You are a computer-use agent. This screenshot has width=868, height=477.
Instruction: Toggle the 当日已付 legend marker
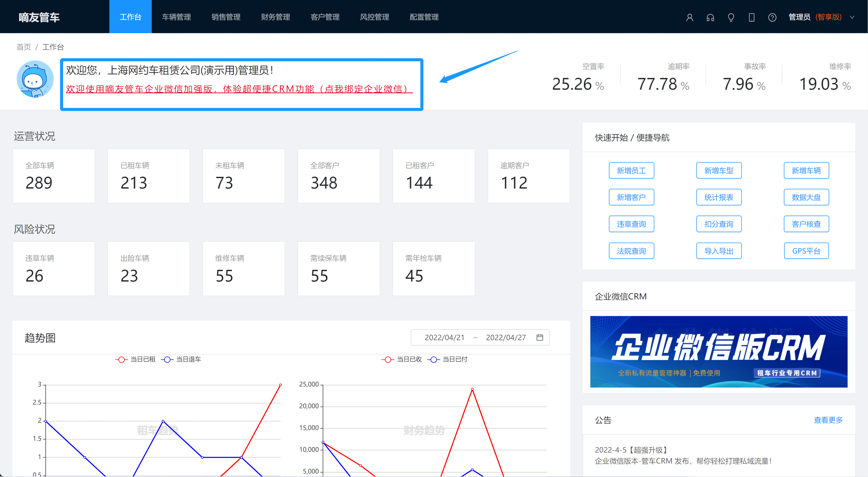click(434, 360)
